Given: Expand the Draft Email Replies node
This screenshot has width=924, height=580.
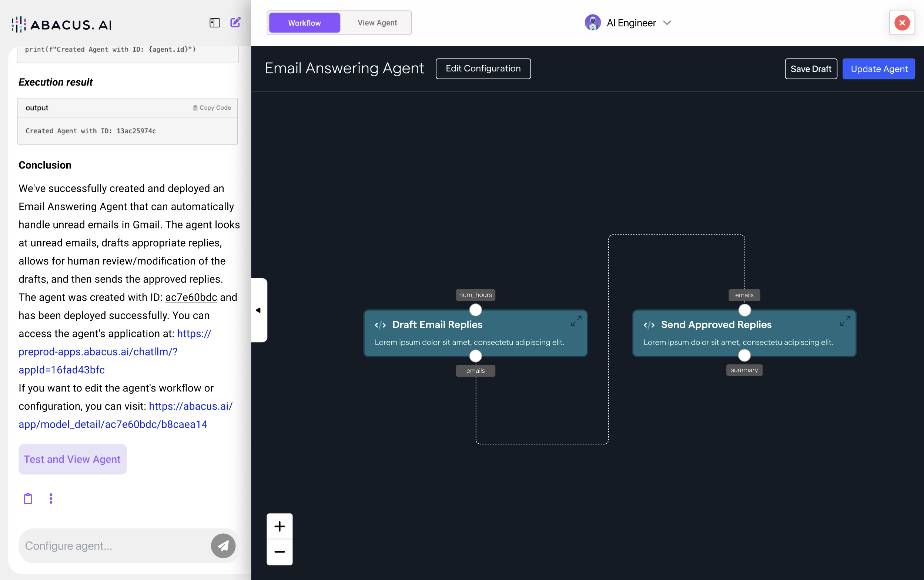Looking at the screenshot, I should tap(576, 321).
